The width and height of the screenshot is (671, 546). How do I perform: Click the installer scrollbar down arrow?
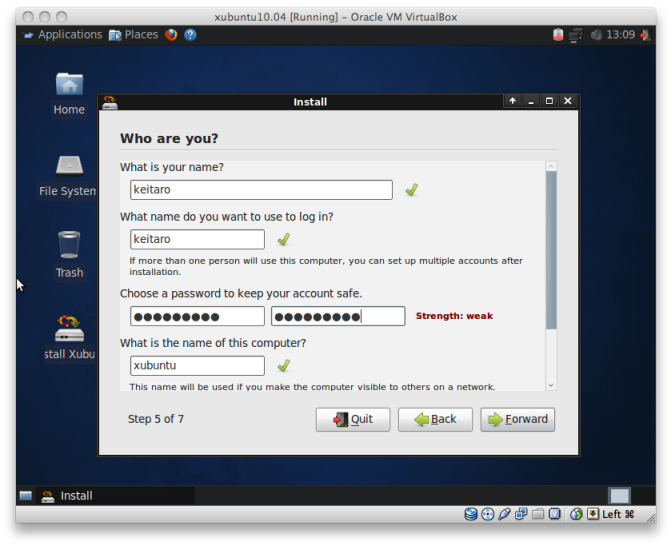coord(551,385)
